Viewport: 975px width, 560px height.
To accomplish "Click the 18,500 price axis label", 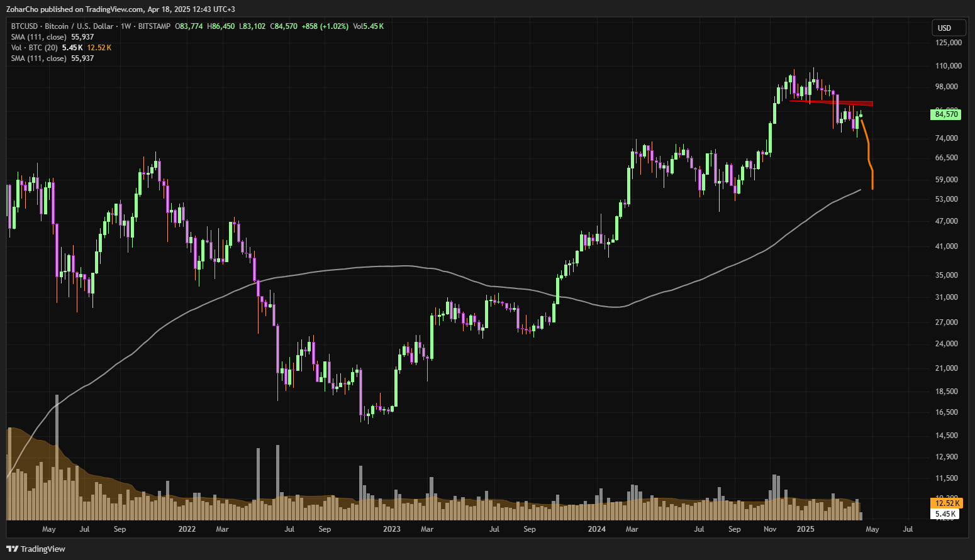I will tap(947, 392).
